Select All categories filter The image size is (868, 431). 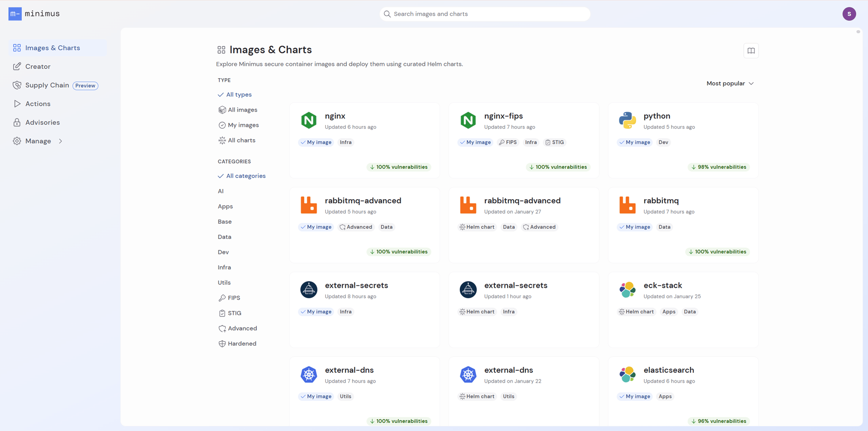coord(242,176)
